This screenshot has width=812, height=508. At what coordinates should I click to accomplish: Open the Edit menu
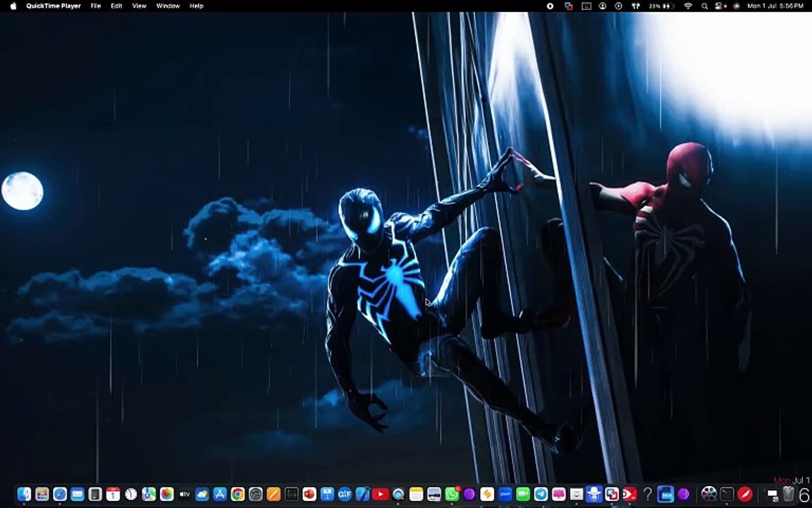point(116,6)
